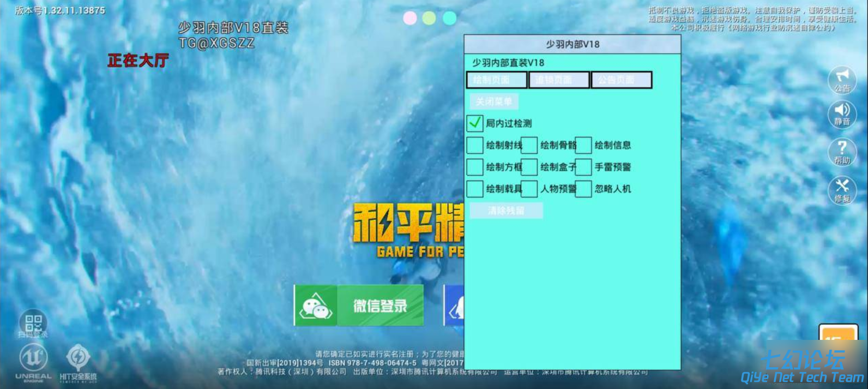Viewport: 868px width, 389px height.
Task: Click the cyan floating dot at top
Action: pos(449,18)
